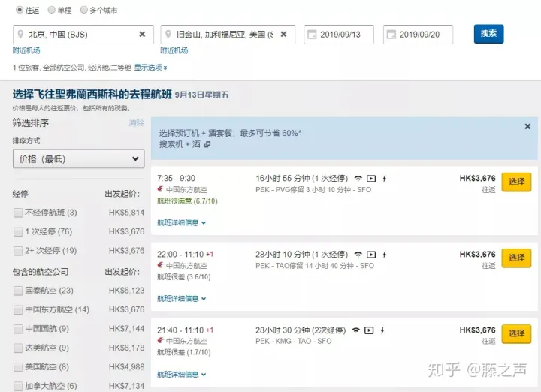Select the 单程 one-way radio button
This screenshot has width=541, height=392.
(51, 10)
